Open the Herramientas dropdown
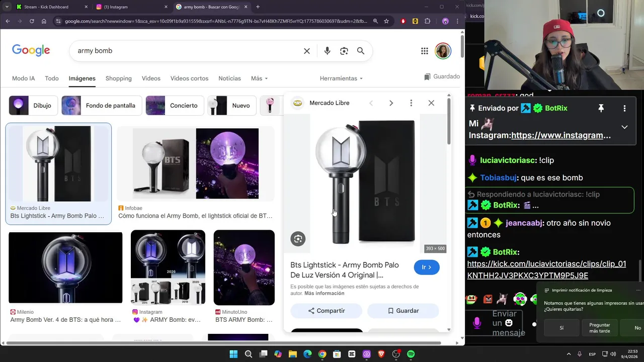Screen dimensions: 644x362 341,78
